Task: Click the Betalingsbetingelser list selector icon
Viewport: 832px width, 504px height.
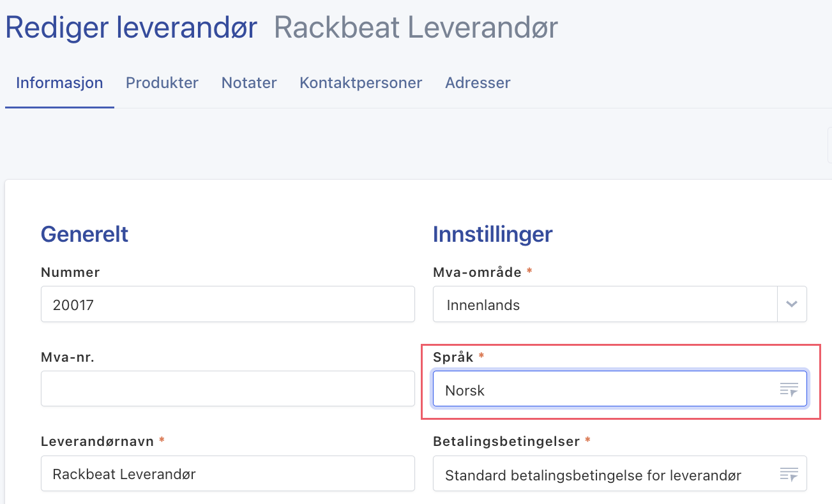Action: pos(789,474)
